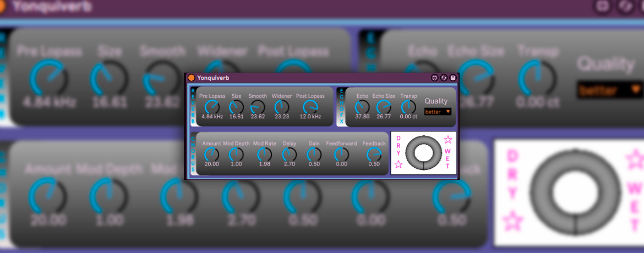
Task: Select the Transp 0.00 ct value field
Action: coord(408,117)
